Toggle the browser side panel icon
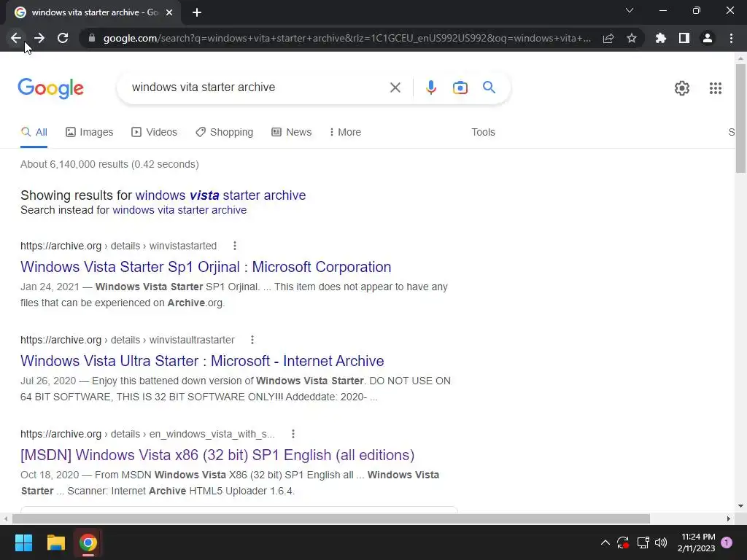This screenshot has height=560, width=747. coord(684,38)
